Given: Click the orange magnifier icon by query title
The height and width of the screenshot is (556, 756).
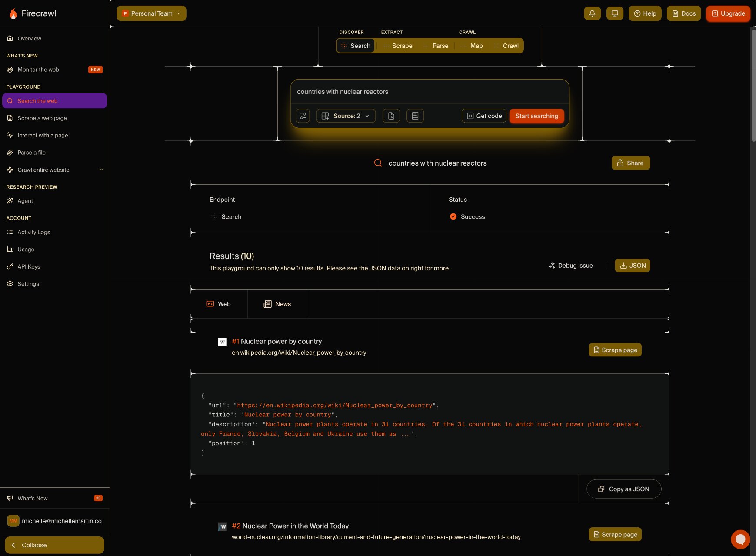Looking at the screenshot, I should point(378,163).
